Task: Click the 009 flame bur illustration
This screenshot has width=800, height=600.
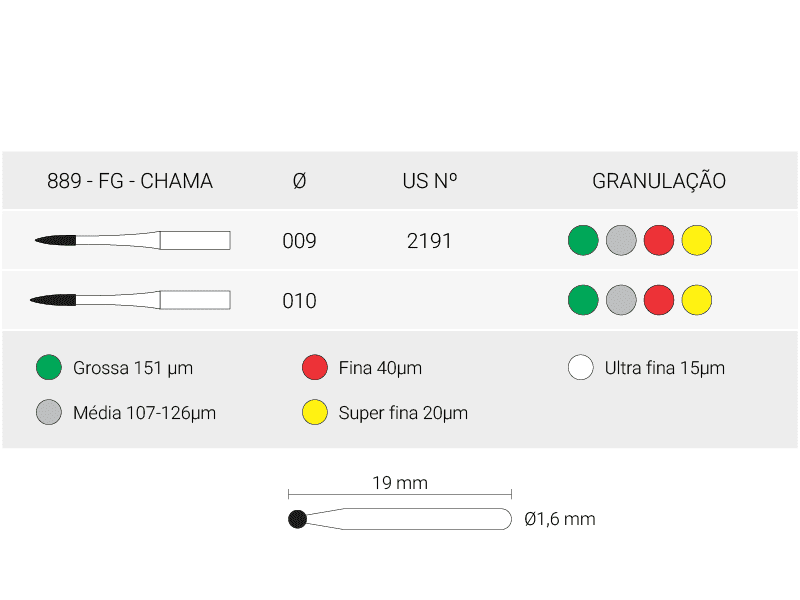Action: point(133,240)
